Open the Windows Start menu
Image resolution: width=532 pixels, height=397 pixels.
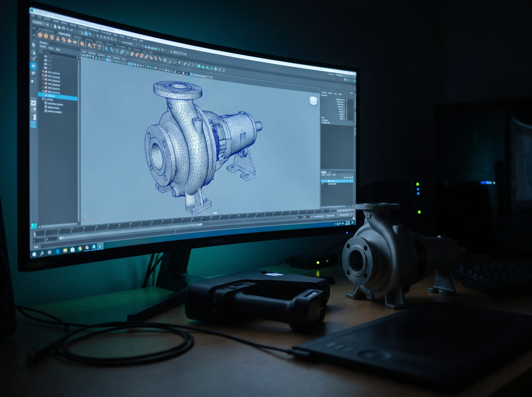pyautogui.click(x=34, y=255)
